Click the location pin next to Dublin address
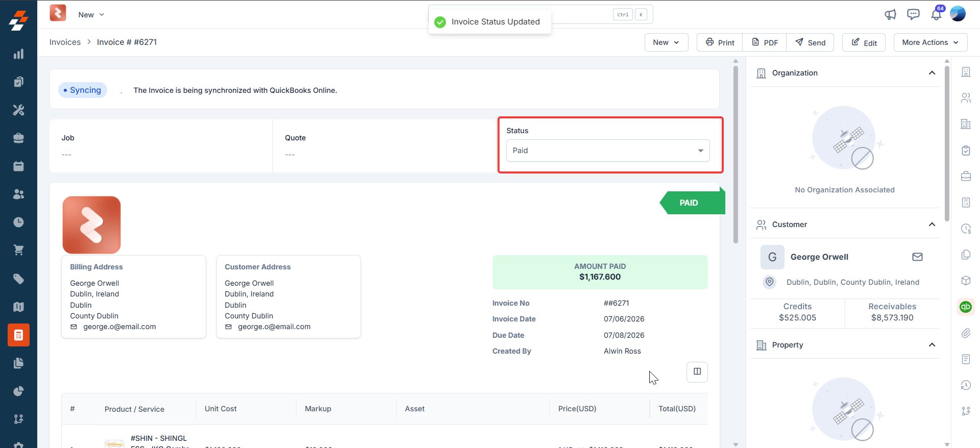This screenshot has width=980, height=448. pyautogui.click(x=770, y=282)
